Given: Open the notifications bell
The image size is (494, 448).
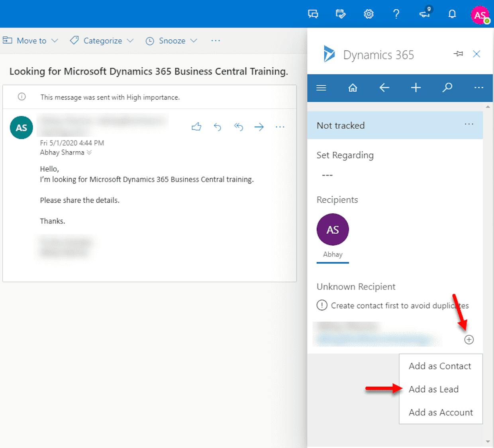Looking at the screenshot, I should (x=452, y=14).
